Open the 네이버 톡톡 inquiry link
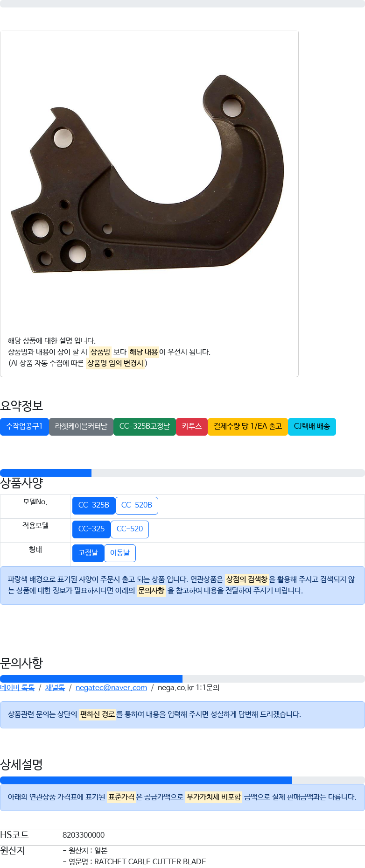The height and width of the screenshot is (868, 365). (17, 687)
